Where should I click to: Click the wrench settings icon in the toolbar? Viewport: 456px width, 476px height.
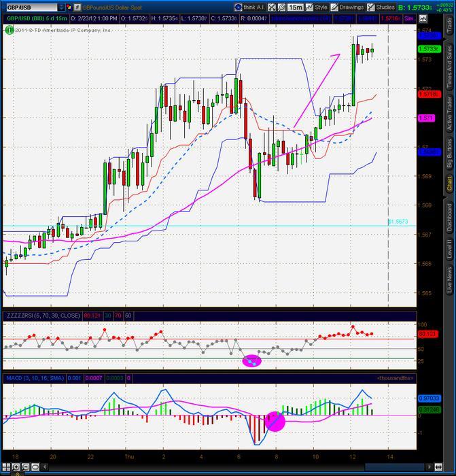[281, 7]
